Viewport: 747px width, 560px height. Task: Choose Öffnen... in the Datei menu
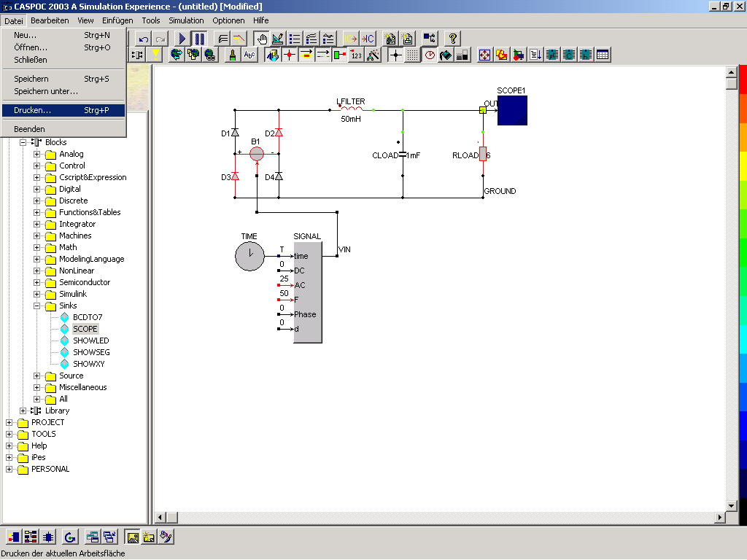click(63, 47)
